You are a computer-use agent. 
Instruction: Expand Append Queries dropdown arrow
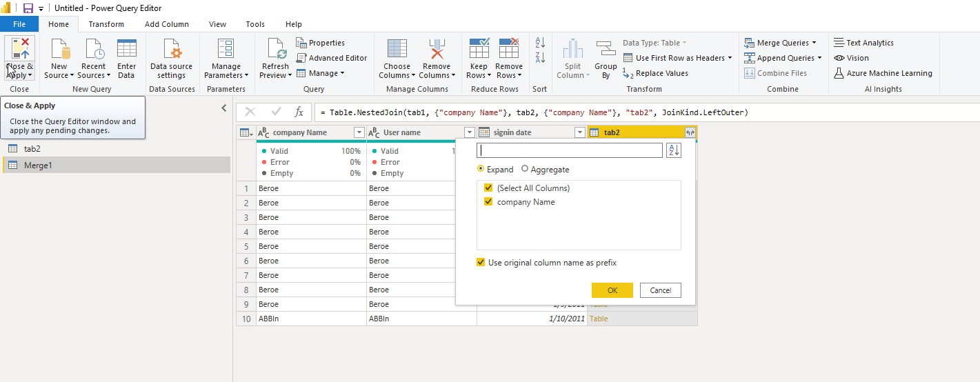819,58
